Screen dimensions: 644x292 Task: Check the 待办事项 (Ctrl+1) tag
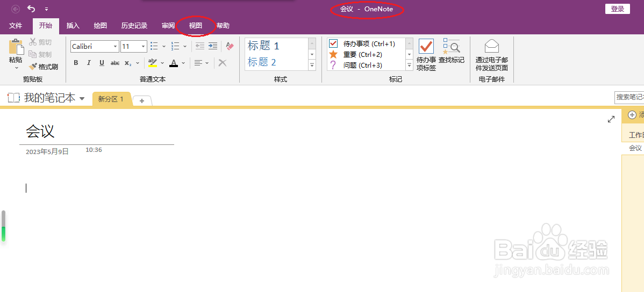(x=362, y=44)
